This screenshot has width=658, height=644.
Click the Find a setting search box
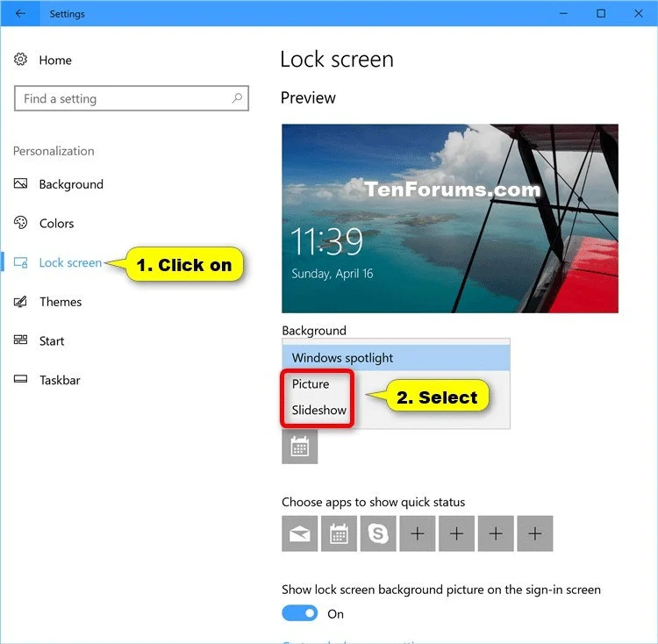(x=132, y=98)
